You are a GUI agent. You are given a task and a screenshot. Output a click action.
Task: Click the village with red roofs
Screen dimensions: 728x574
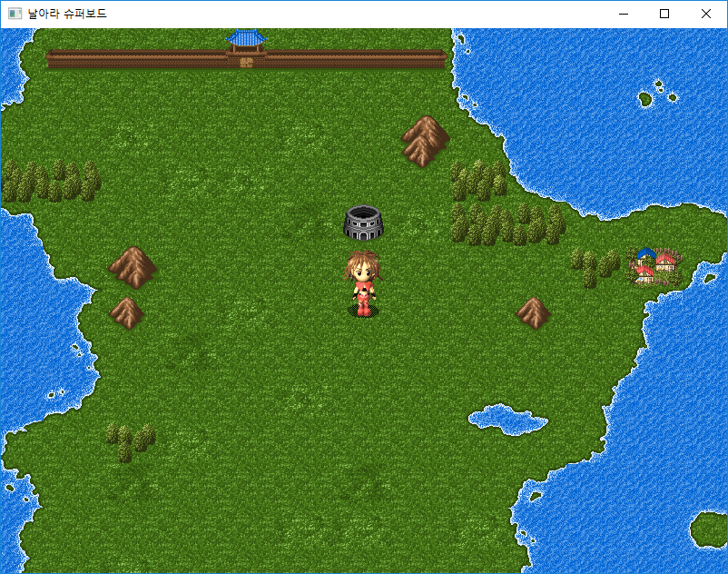(655, 266)
